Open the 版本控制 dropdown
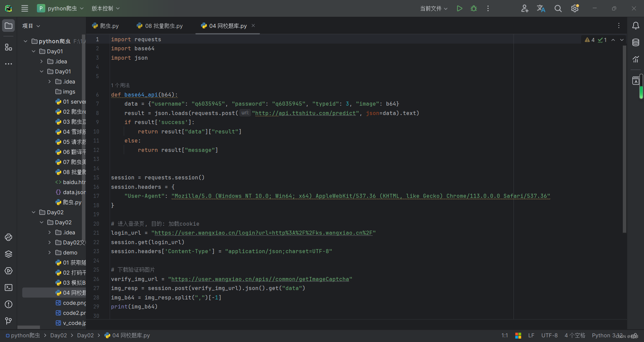644x342 pixels. (x=106, y=8)
